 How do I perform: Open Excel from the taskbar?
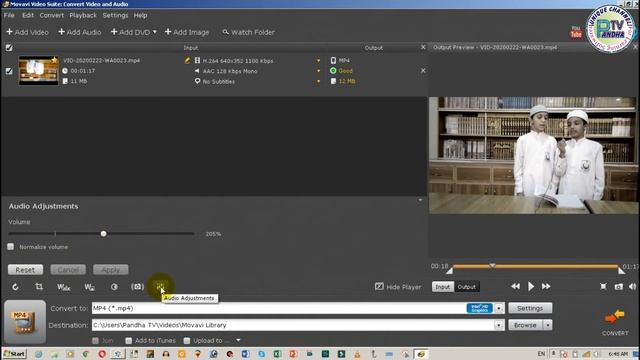(x=277, y=354)
